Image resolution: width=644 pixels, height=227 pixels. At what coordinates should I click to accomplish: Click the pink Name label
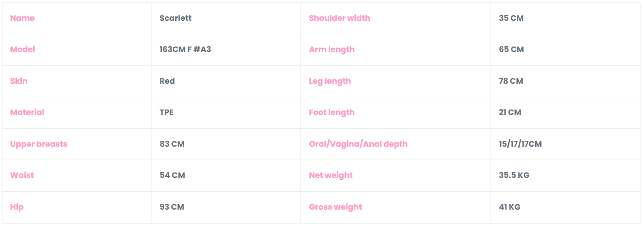[x=22, y=18]
